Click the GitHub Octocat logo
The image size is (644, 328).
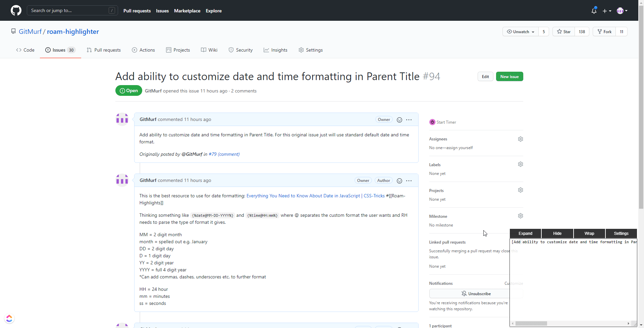16,10
